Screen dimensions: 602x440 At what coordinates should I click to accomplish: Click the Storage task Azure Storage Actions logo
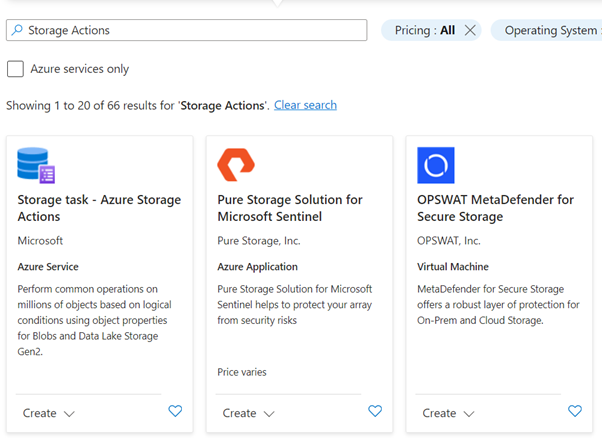pyautogui.click(x=36, y=165)
